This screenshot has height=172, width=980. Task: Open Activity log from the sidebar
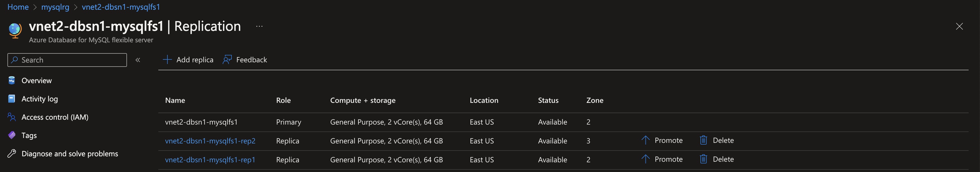(40, 99)
